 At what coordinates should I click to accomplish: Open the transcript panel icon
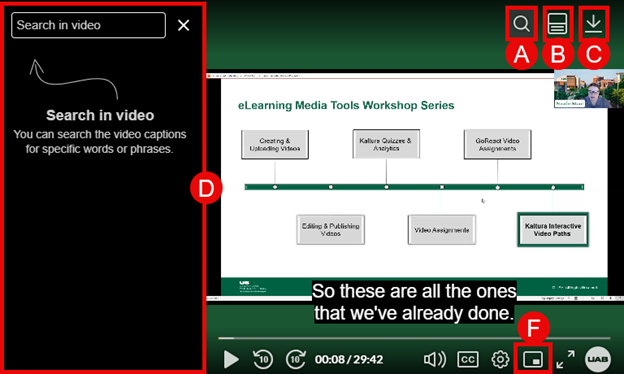[557, 23]
